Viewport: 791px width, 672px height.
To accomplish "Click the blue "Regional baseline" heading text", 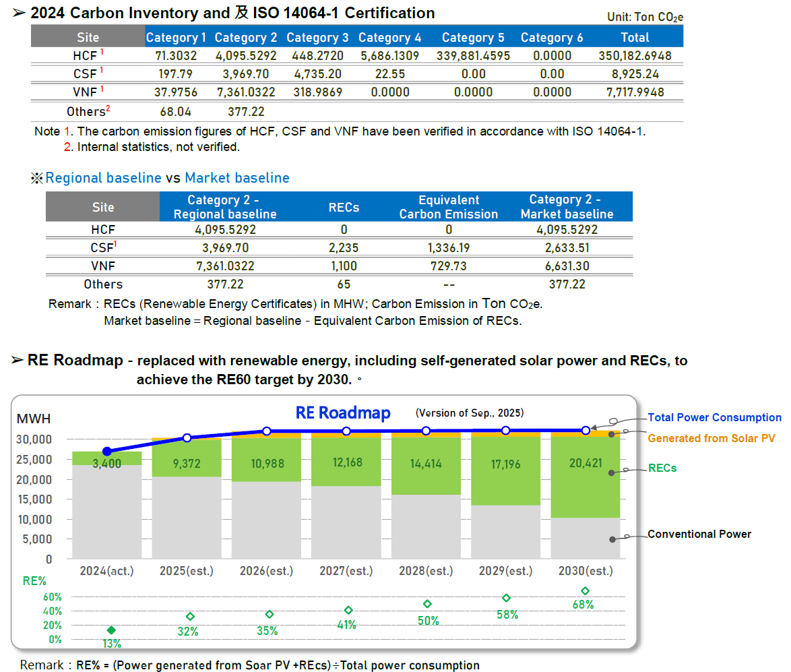I will coord(103,178).
